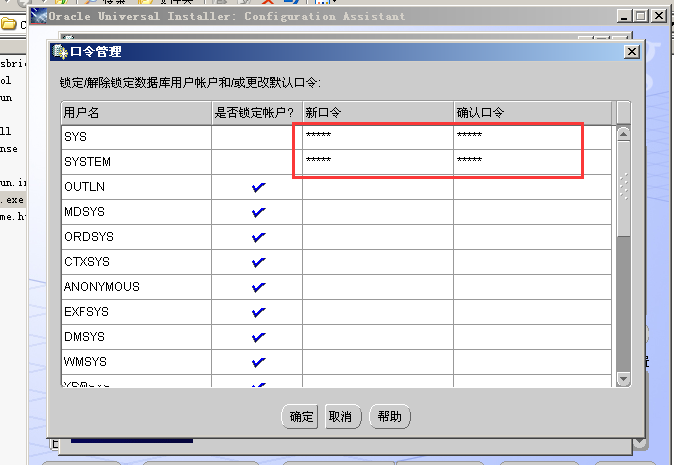Click the scrollbar up arrow
The height and width of the screenshot is (465, 674).
point(623,134)
